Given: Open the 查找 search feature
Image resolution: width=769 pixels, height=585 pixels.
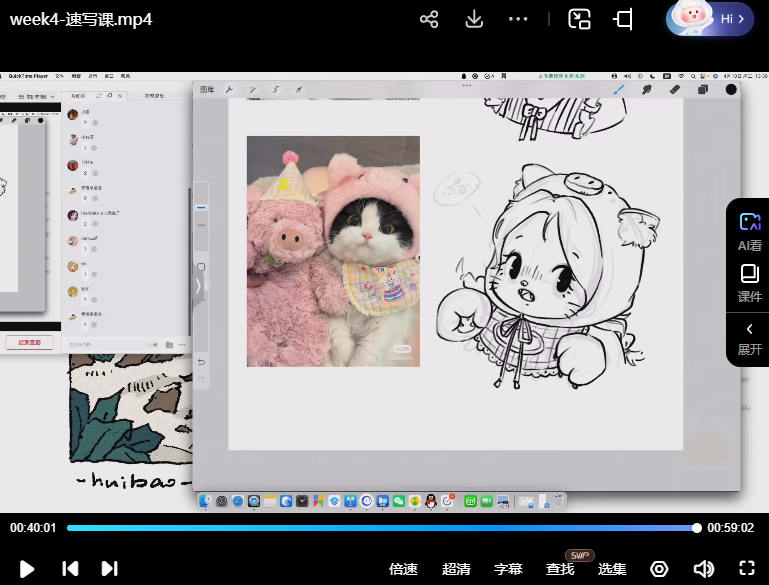Looking at the screenshot, I should point(560,569).
